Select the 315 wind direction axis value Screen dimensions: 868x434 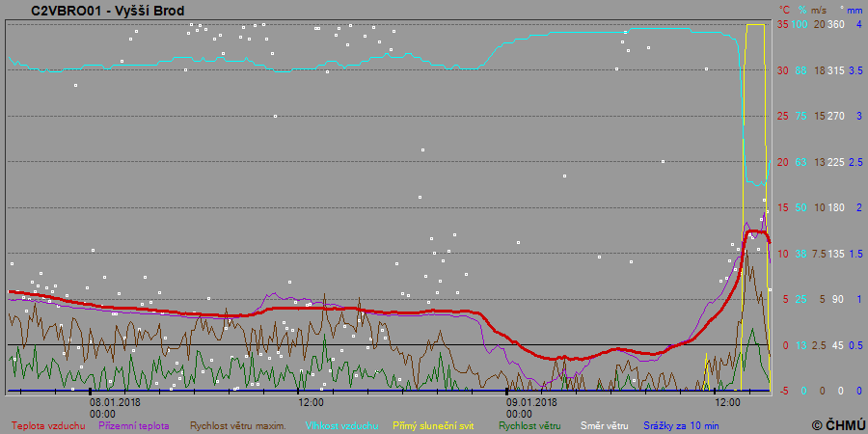836,70
